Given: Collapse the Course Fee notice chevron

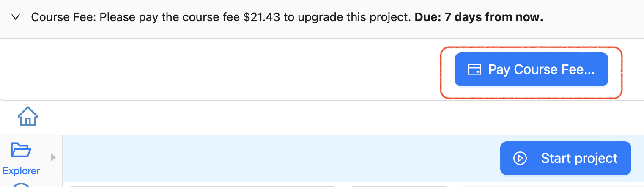Looking at the screenshot, I should click(x=16, y=18).
